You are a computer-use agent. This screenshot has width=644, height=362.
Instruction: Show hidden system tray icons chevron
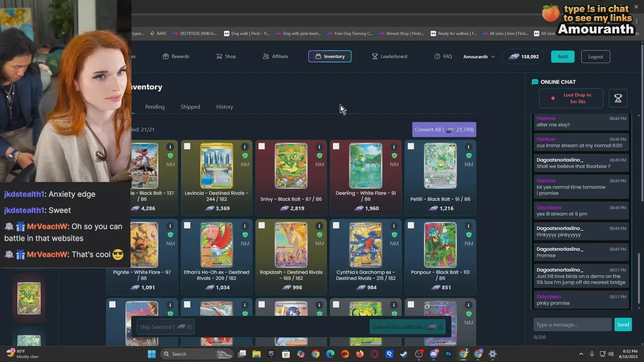click(581, 354)
